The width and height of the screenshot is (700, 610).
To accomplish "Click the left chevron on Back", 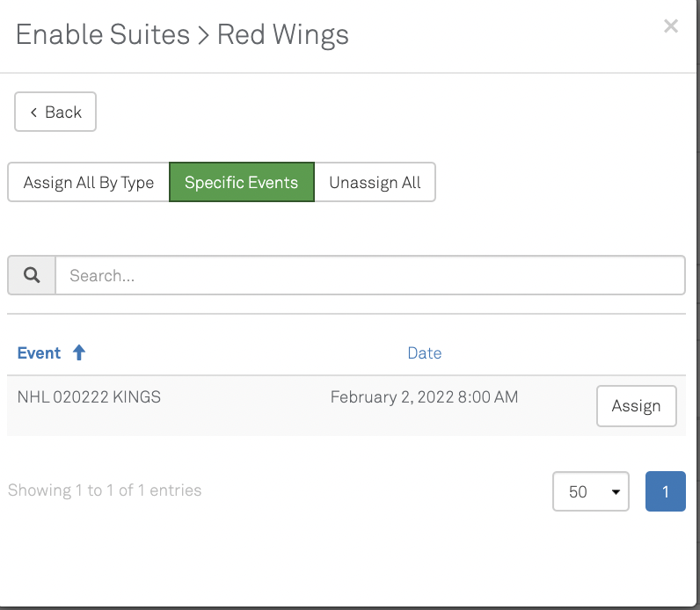I will [33, 113].
